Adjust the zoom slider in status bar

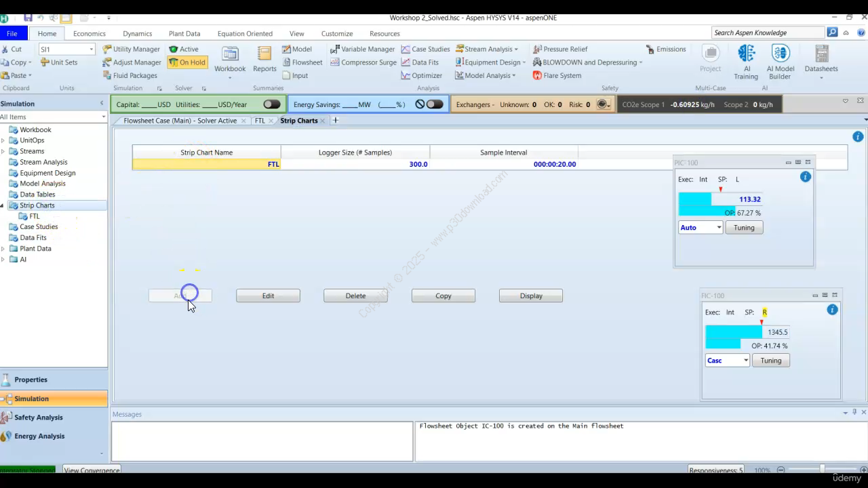pyautogui.click(x=822, y=470)
